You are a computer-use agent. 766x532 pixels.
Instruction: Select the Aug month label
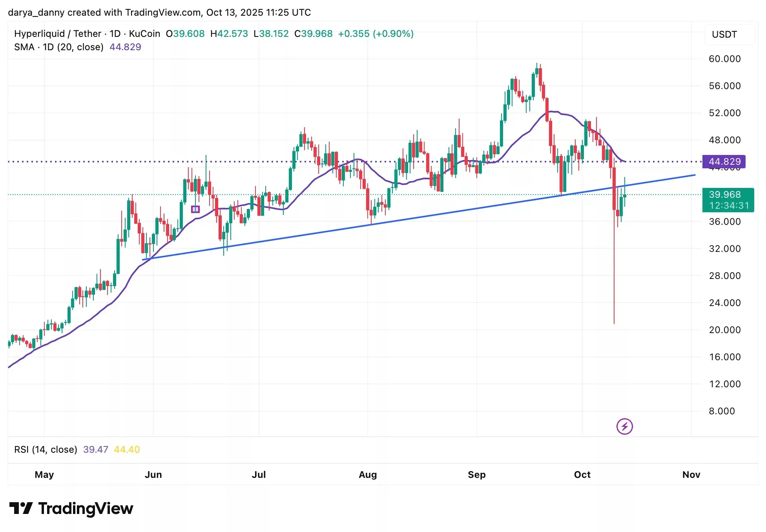(368, 475)
